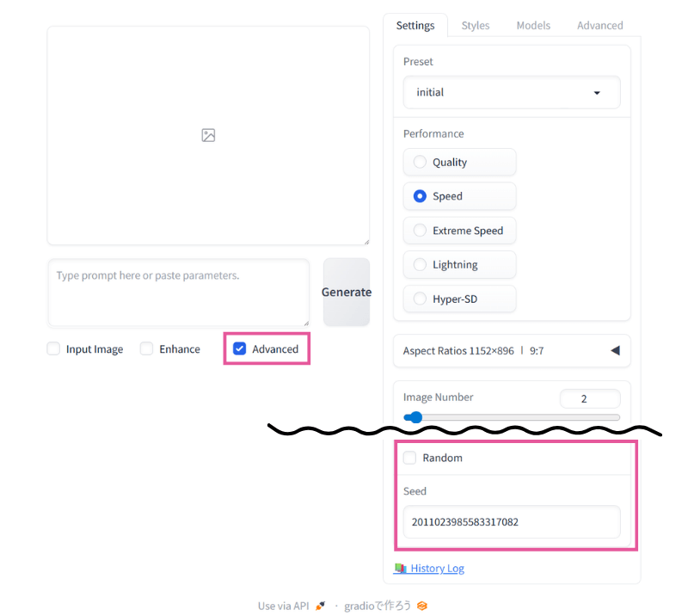Open the Models tab
Image resolution: width=688 pixels, height=616 pixels.
(x=533, y=26)
